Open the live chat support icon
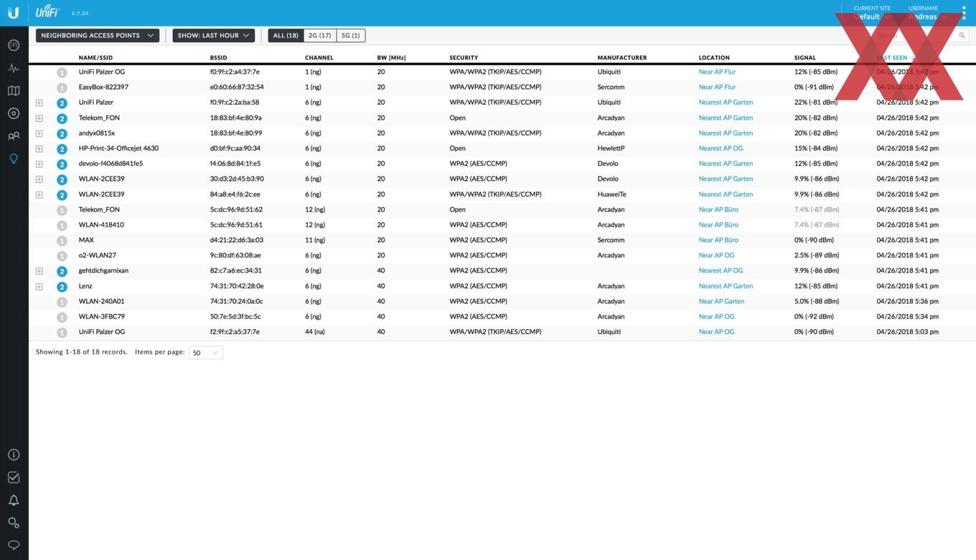Screen dimensions: 976x560 (x=14, y=546)
